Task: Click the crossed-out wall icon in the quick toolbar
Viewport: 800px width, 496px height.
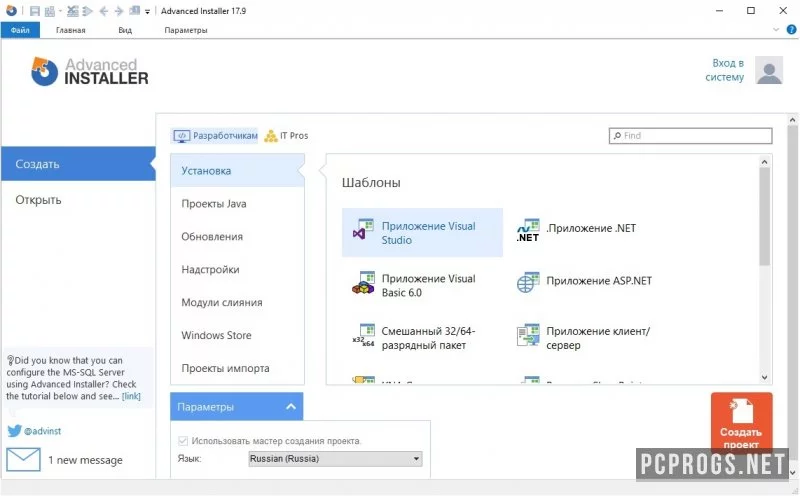Action: [x=73, y=11]
